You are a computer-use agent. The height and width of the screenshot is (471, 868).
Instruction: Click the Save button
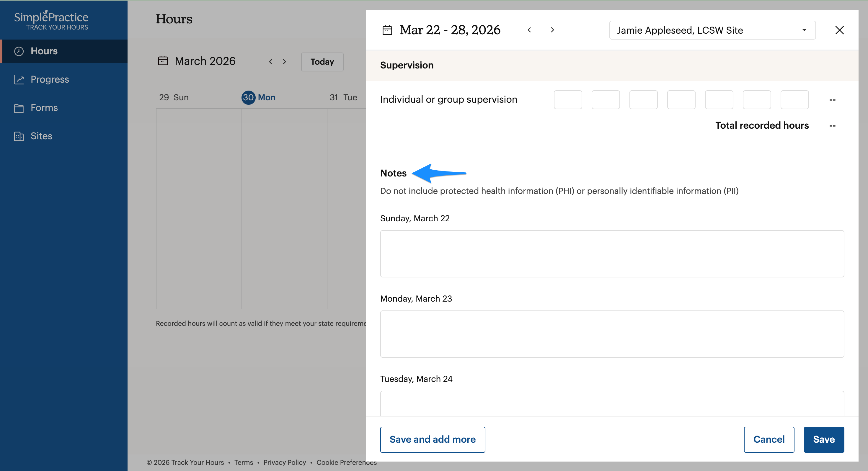[824, 440]
